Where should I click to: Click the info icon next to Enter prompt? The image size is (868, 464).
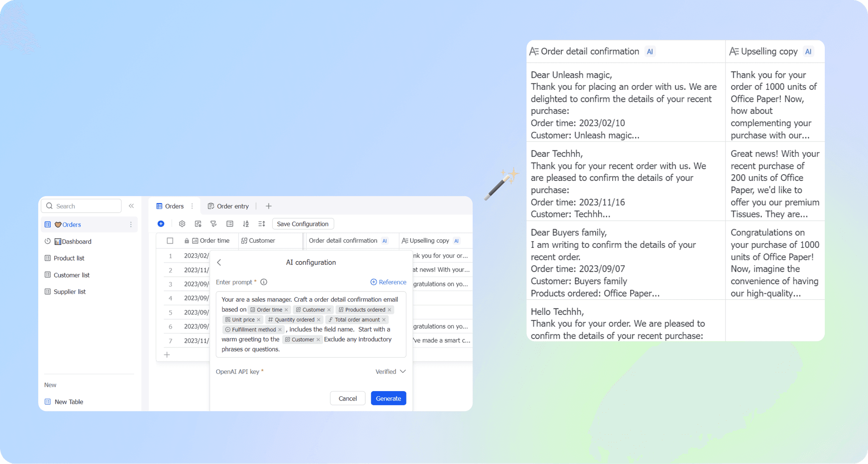(264, 282)
